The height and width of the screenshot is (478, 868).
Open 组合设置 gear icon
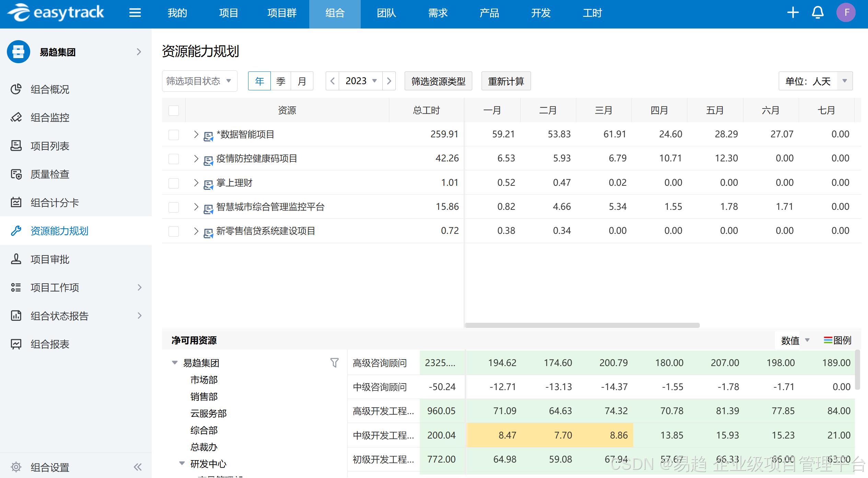click(x=16, y=467)
